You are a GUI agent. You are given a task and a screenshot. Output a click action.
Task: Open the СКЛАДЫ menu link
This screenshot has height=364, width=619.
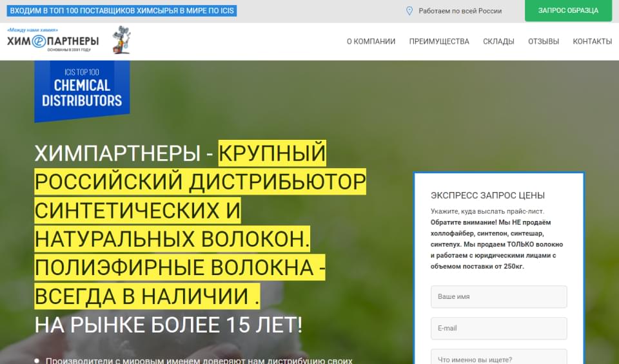pos(498,41)
